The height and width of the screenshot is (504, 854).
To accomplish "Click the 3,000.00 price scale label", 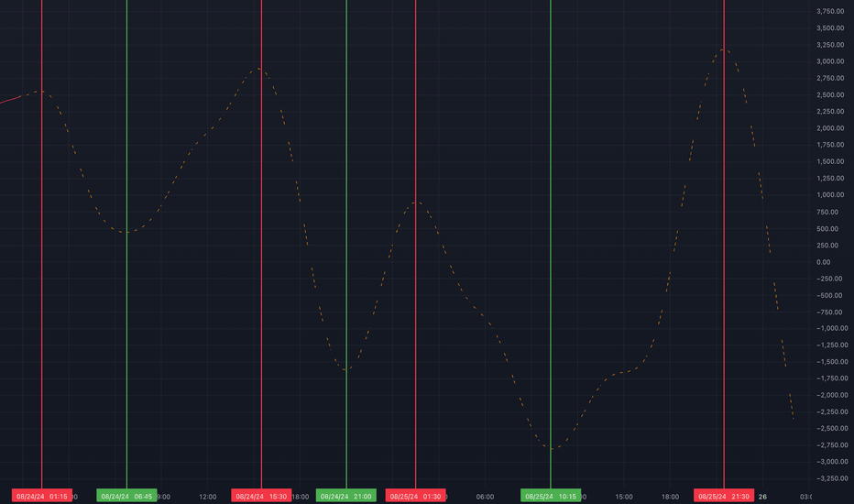I will tap(830, 61).
